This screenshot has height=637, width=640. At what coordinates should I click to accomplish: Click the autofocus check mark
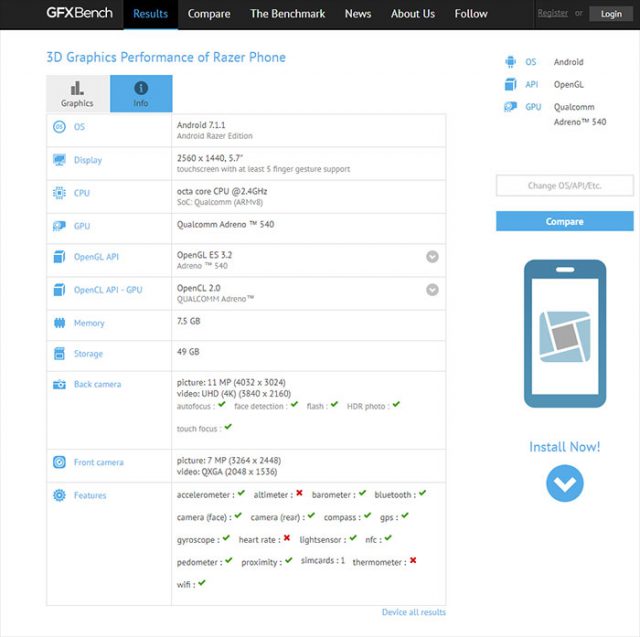(222, 404)
